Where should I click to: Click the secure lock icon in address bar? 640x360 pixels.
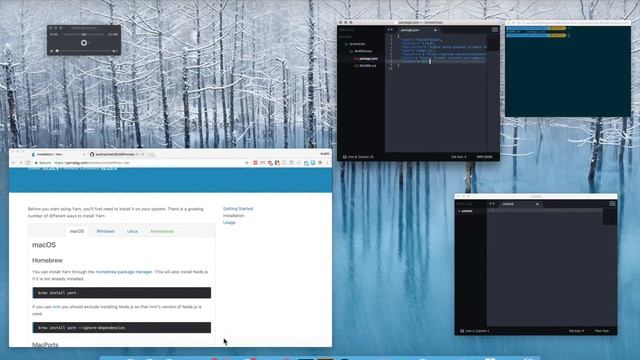(36, 163)
